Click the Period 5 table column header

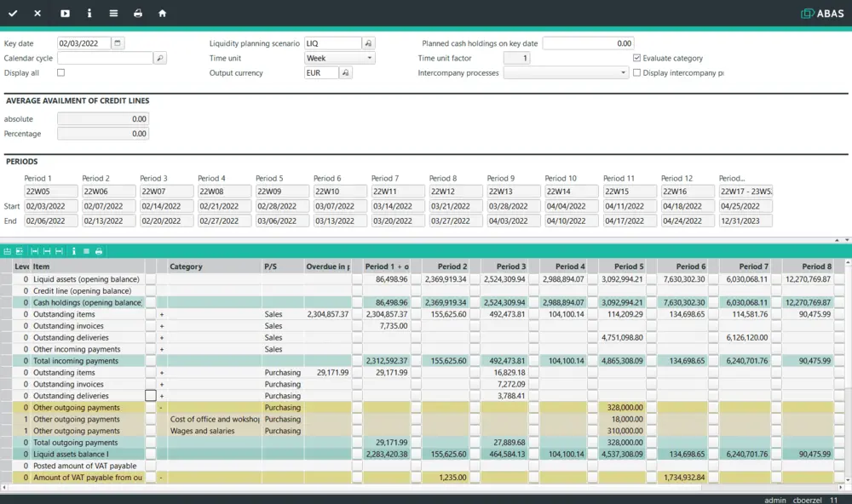click(623, 266)
